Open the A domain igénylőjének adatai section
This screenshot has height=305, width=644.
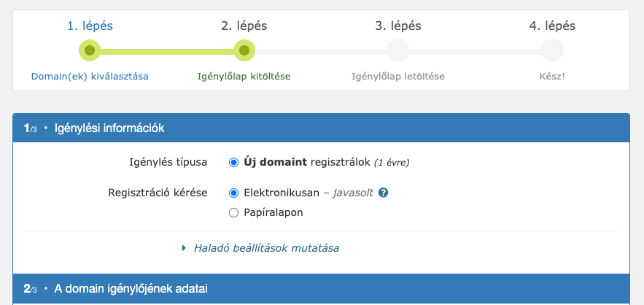click(321, 289)
